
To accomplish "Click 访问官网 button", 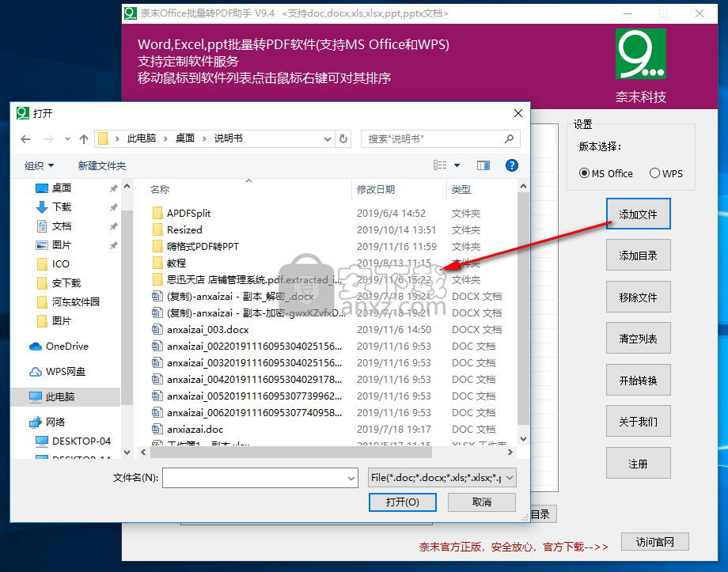I will (654, 542).
